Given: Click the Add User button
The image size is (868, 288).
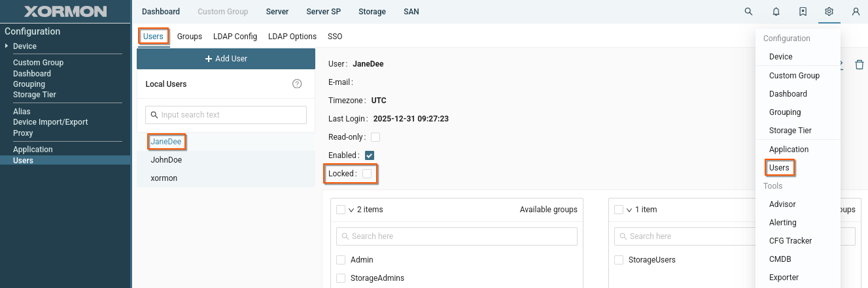Looking at the screenshot, I should point(226,59).
